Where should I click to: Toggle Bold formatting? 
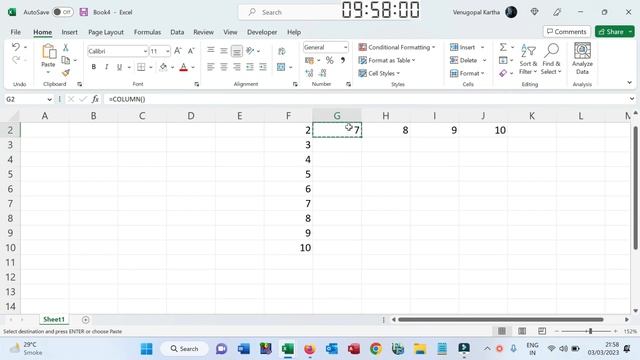coord(94,67)
